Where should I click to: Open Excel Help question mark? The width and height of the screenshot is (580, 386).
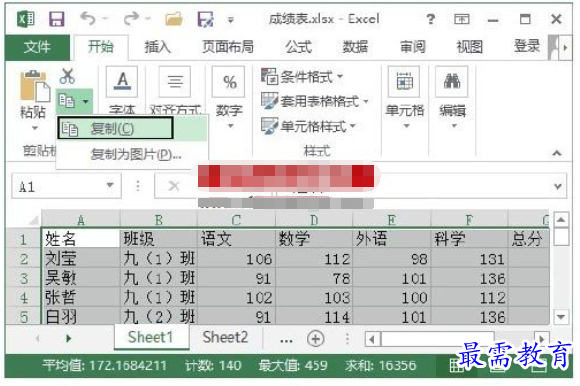coord(430,19)
